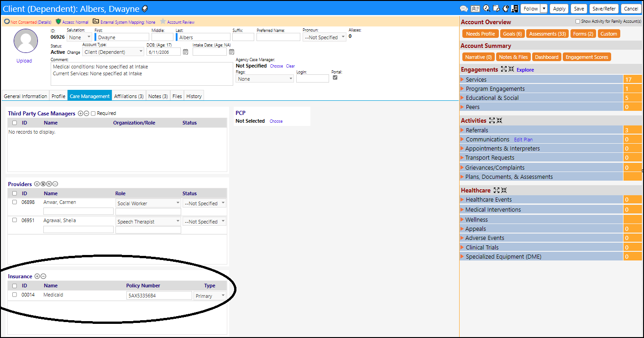Viewport: 644px width, 338px height.
Task: Open Assessments (33) button
Action: (547, 34)
